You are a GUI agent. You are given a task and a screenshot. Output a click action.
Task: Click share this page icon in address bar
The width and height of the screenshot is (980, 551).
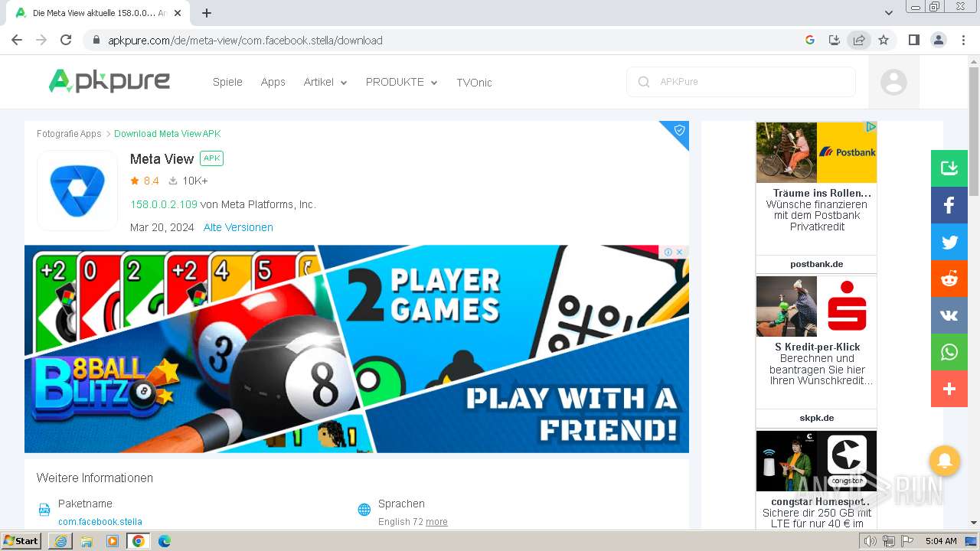(859, 40)
